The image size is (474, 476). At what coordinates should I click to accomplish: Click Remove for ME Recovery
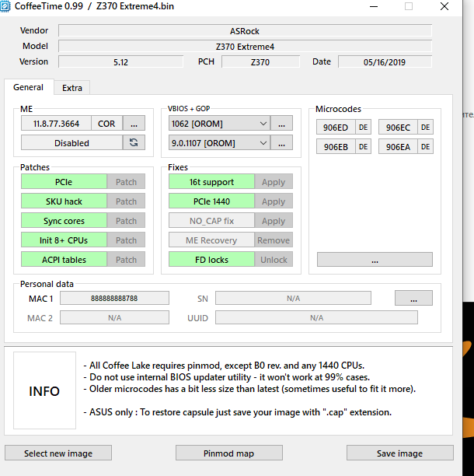[274, 240]
